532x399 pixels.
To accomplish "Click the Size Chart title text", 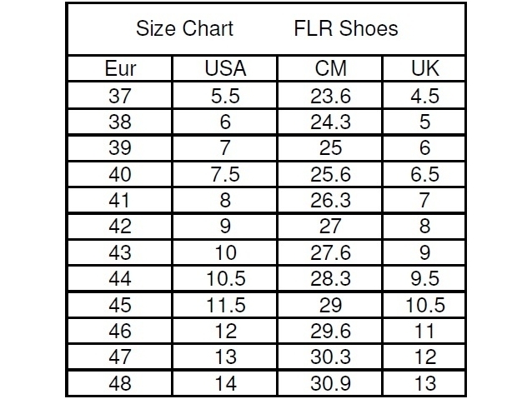I will [184, 28].
